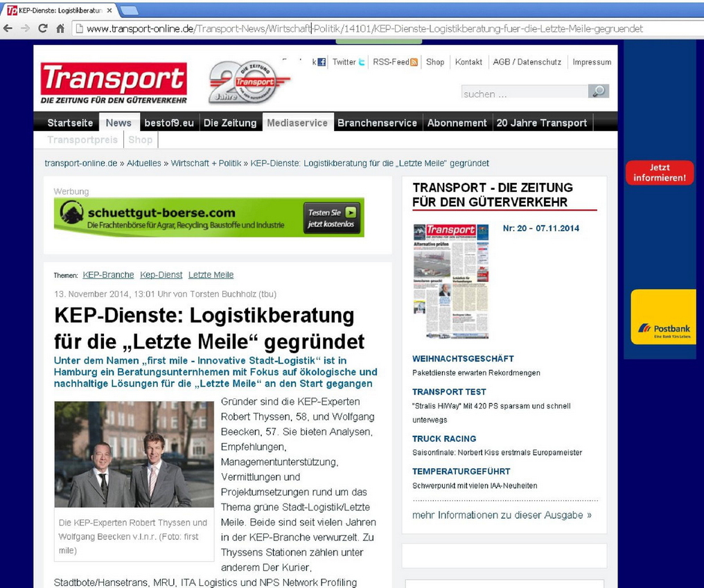Open the Kontakt link
Image resolution: width=704 pixels, height=588 pixels.
pyautogui.click(x=468, y=62)
